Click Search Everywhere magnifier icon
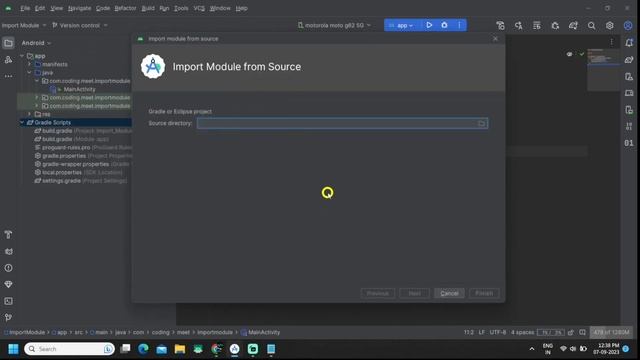The image size is (640, 360). tap(591, 26)
